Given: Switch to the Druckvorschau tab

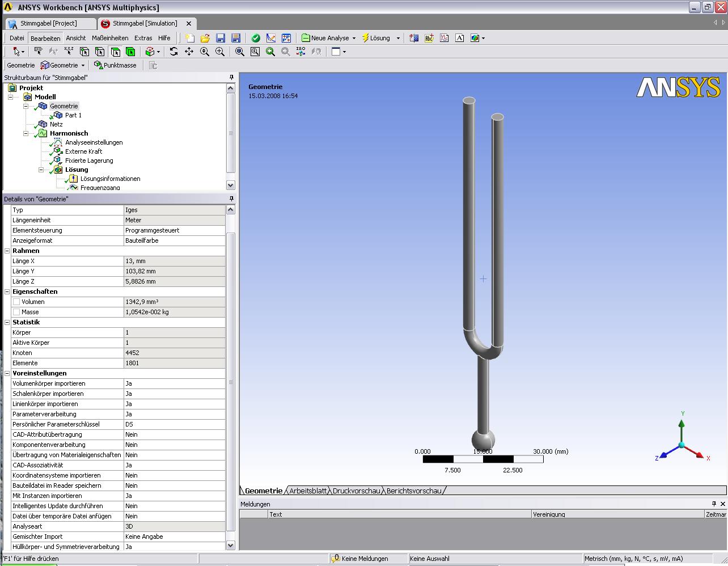Looking at the screenshot, I should [x=356, y=491].
